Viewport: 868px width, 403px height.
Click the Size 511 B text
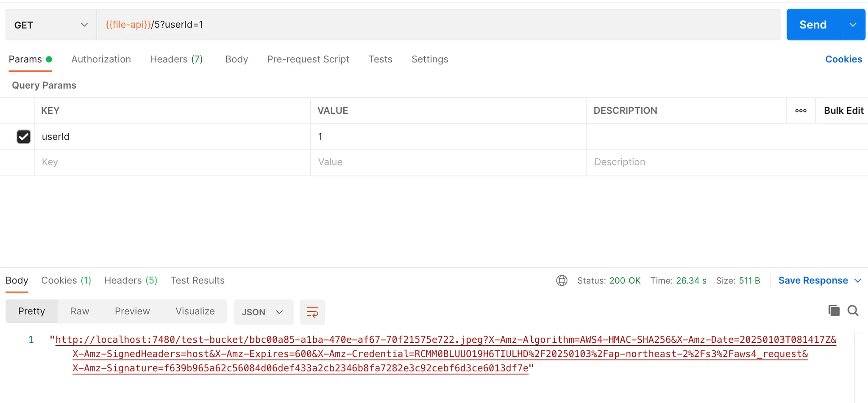738,280
